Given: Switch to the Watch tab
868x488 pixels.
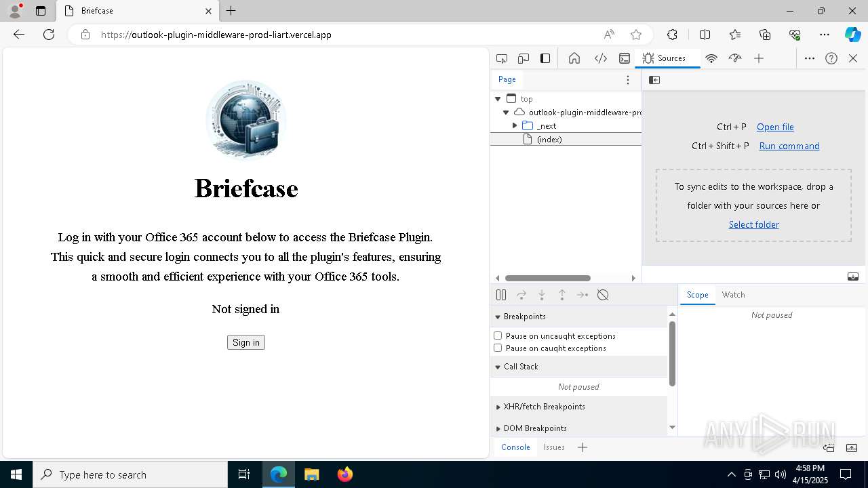Looking at the screenshot, I should click(733, 295).
